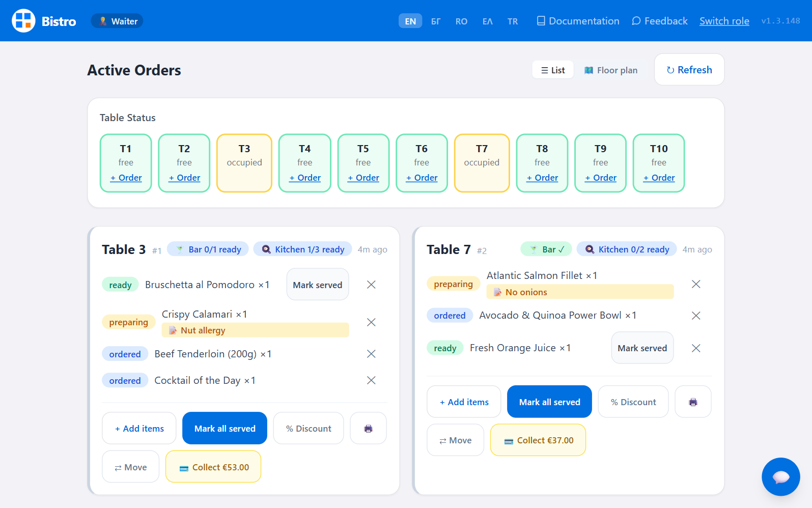Select TR language
Viewport: 812px width, 508px height.
click(513, 21)
